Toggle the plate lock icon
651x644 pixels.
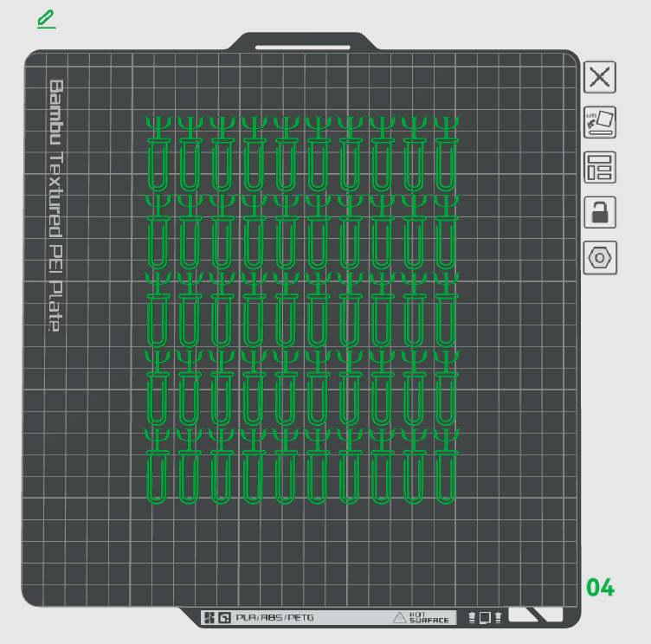pos(600,212)
